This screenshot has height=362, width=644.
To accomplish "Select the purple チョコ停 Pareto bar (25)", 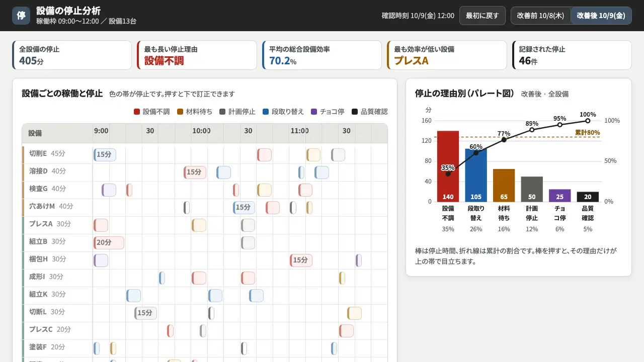I will click(x=559, y=196).
